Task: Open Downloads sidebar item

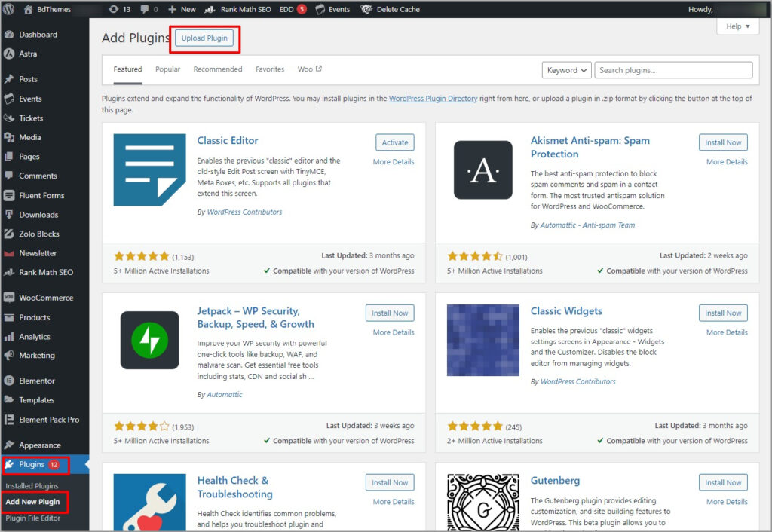Action: click(x=38, y=215)
